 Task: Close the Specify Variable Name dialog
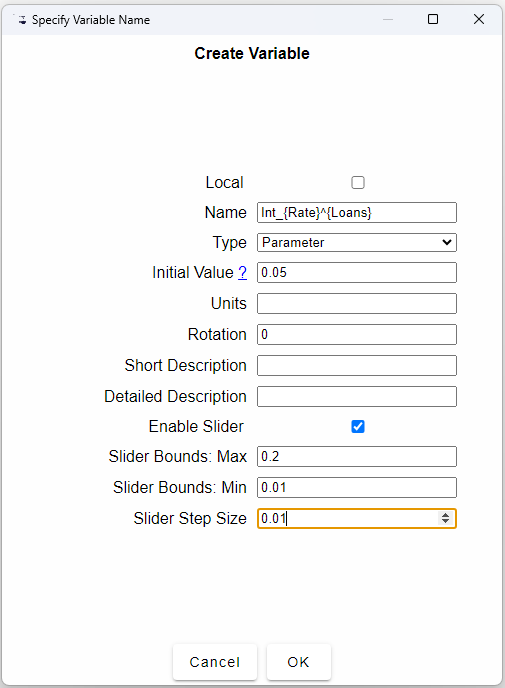coord(479,19)
